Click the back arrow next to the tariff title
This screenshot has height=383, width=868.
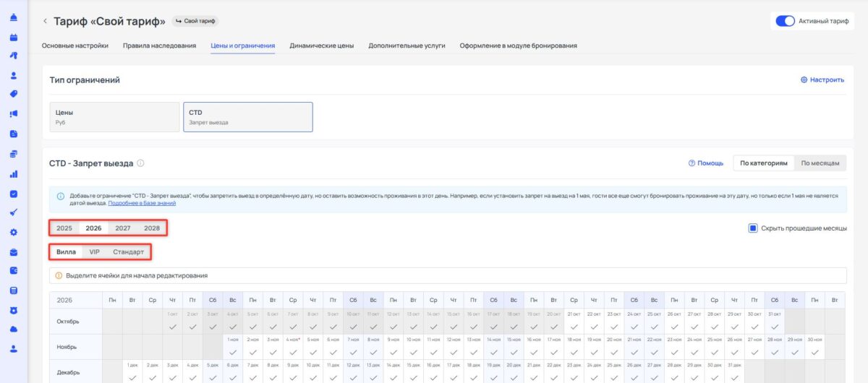point(45,21)
